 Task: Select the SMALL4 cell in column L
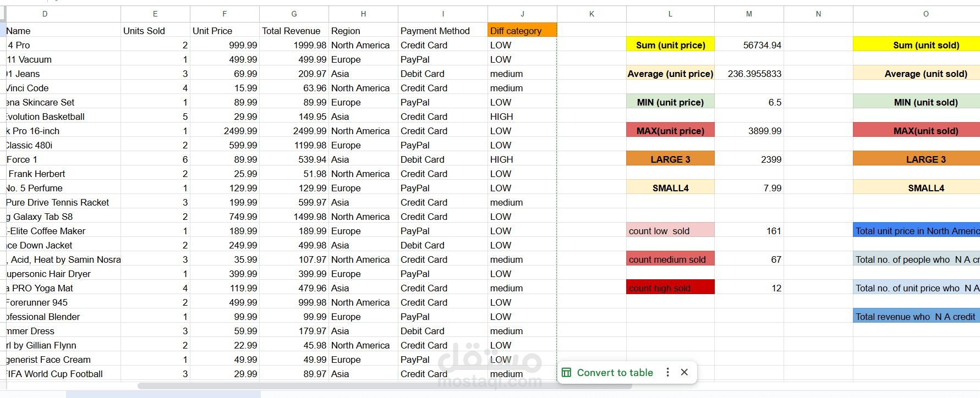670,188
